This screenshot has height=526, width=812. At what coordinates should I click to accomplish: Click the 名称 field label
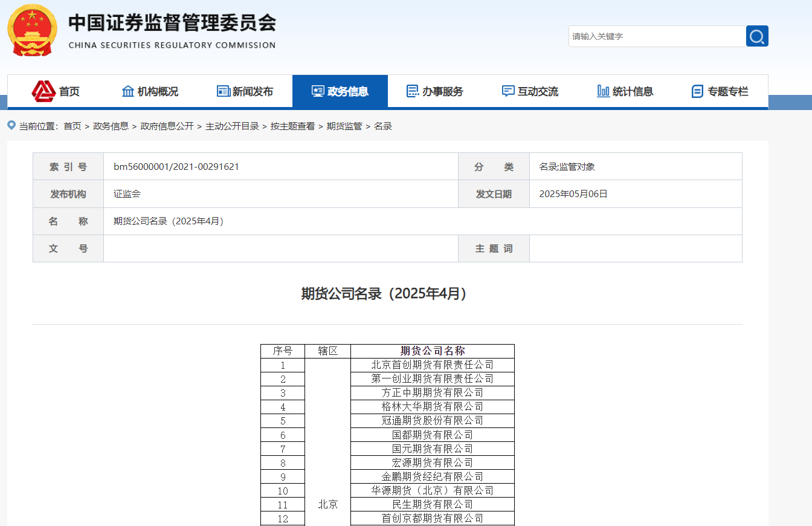tap(68, 221)
